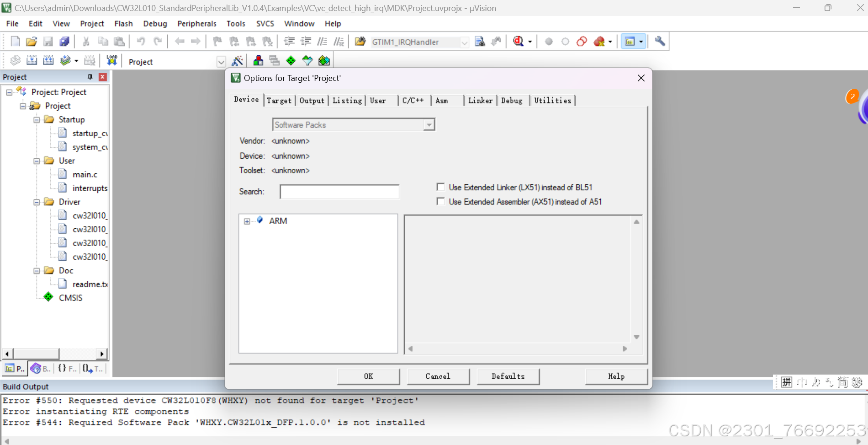Click the File Extensions manage components icon

click(x=258, y=60)
